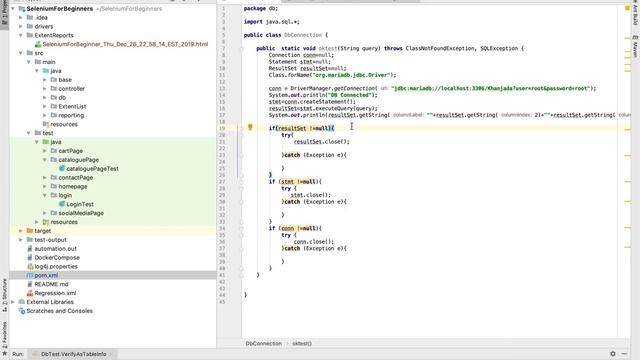Viewport: 640px width, 360px height.
Task: Expand the socialMediaPage package
Action: [x=45, y=213]
